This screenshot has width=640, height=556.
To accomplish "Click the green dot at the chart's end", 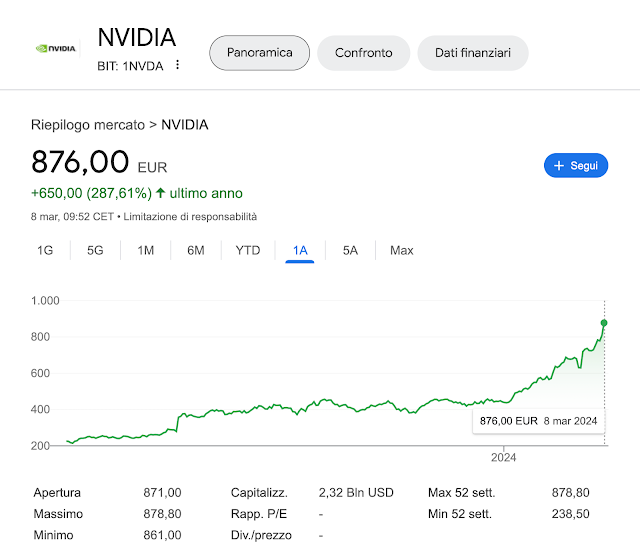I will (x=604, y=323).
